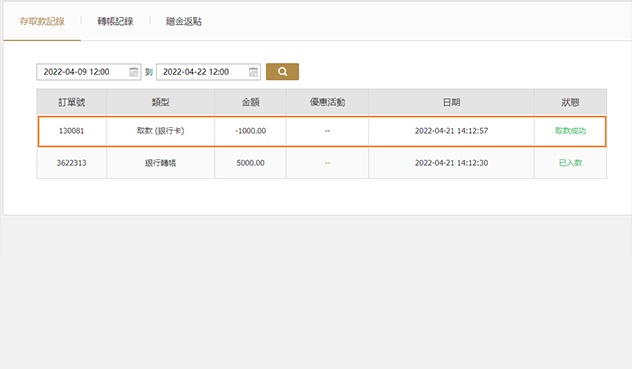The width and height of the screenshot is (632, 369).
Task: Click the 狀態 column header
Action: 570,102
